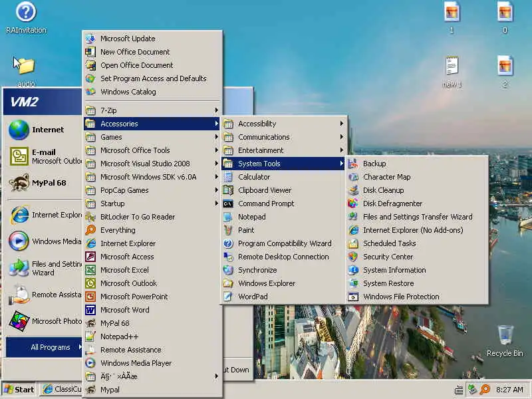Select Remote Assistance in All Programs
532x399 pixels.
pos(152,350)
